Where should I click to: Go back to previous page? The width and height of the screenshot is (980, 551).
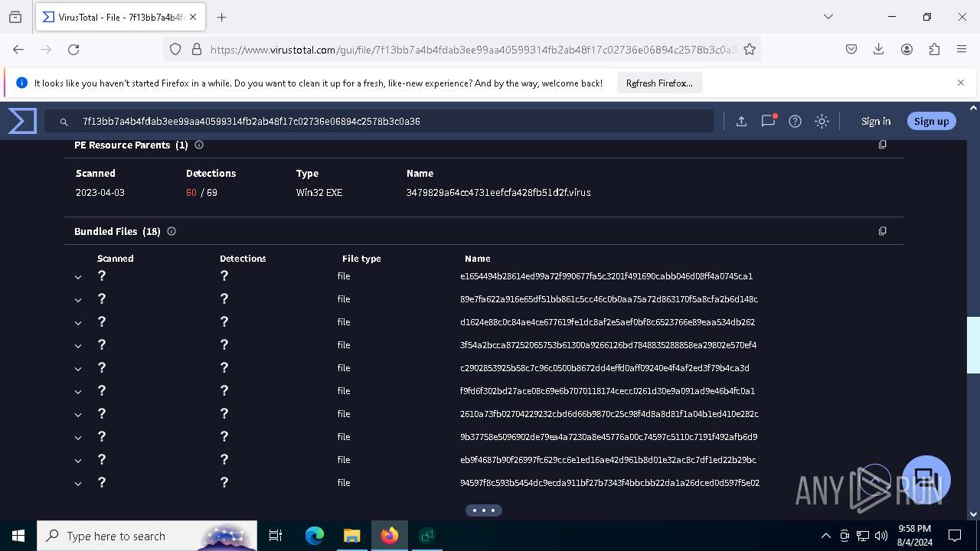(x=18, y=49)
